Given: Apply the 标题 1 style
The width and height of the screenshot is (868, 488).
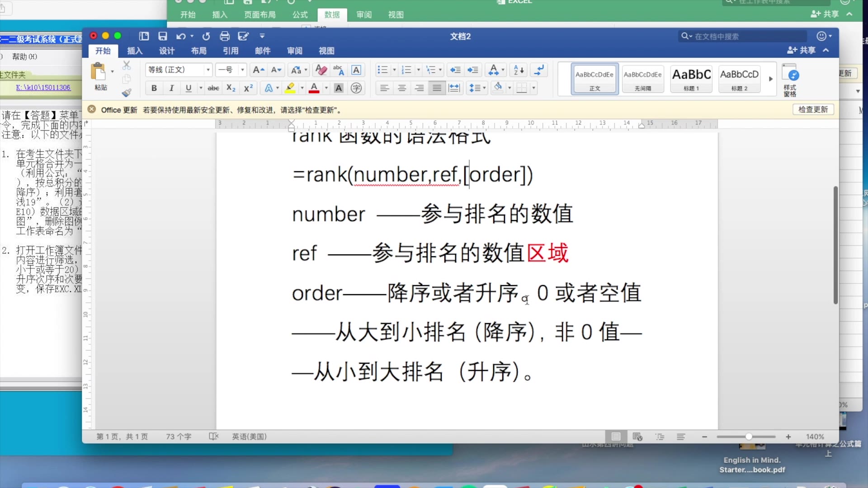Looking at the screenshot, I should 691,79.
